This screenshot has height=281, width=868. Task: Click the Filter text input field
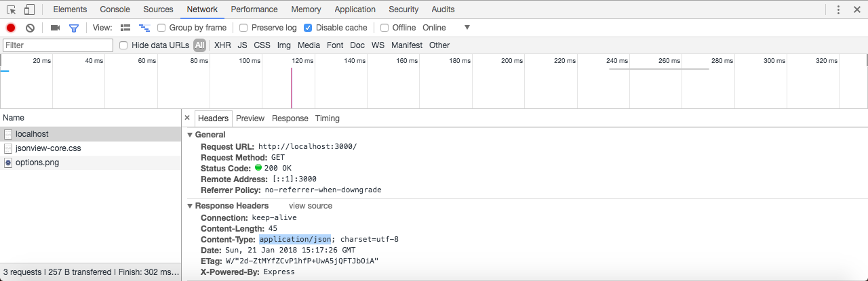(x=58, y=45)
